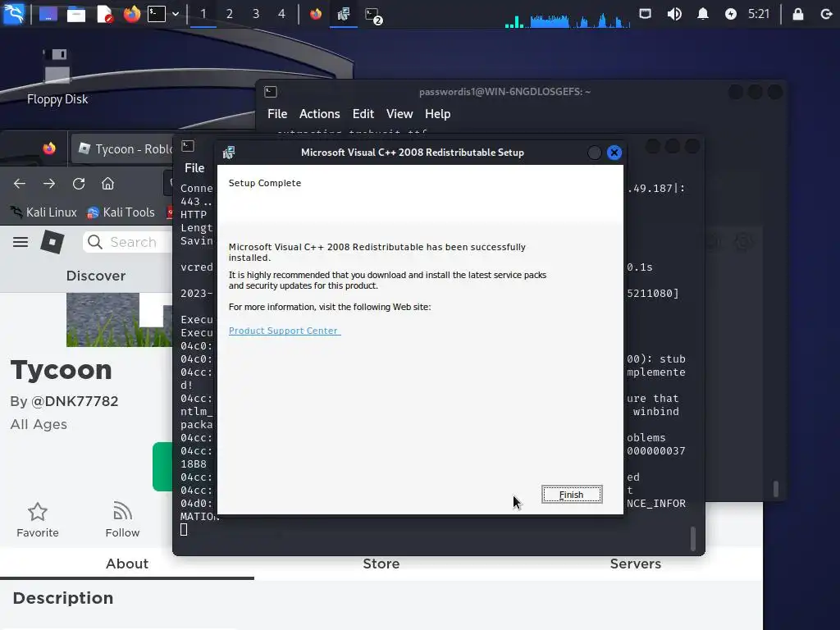The height and width of the screenshot is (630, 840).
Task: Open the Kali Linux bookmark
Action: point(44,212)
